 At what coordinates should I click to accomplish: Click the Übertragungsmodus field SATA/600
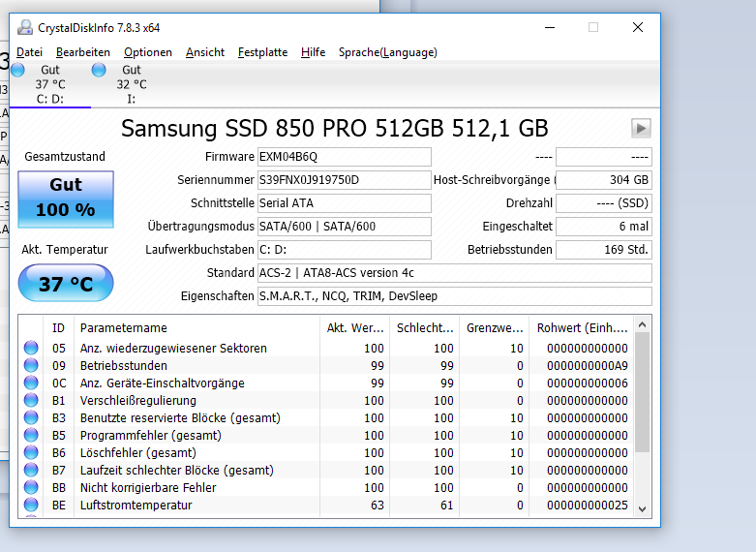[x=345, y=227]
